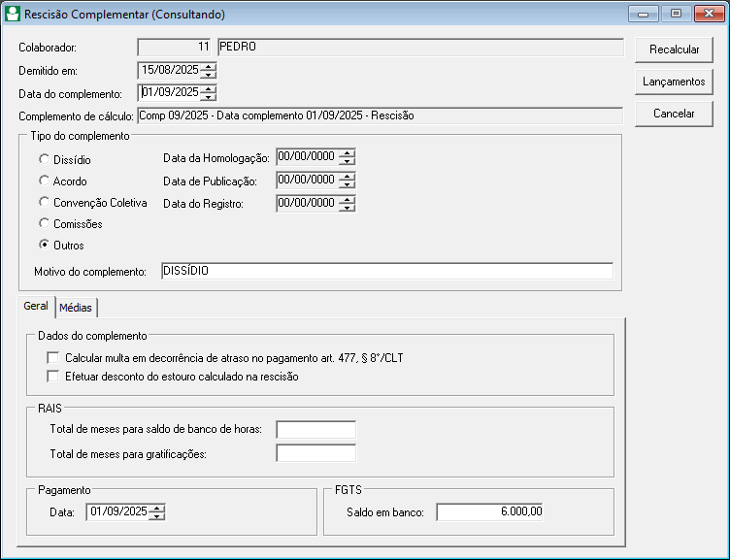This screenshot has width=730, height=560.
Task: Toggle Efetuar desconto do estouro checkbox
Action: 53,377
